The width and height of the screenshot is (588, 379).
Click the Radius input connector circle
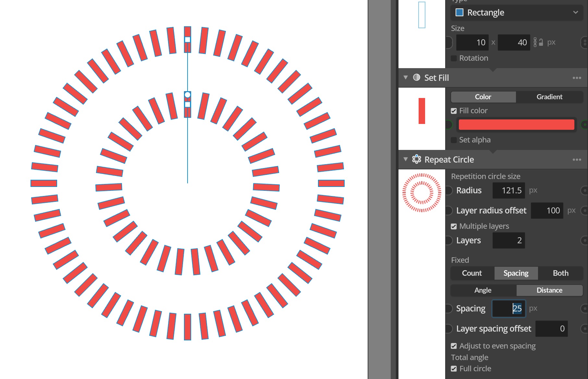pos(449,190)
